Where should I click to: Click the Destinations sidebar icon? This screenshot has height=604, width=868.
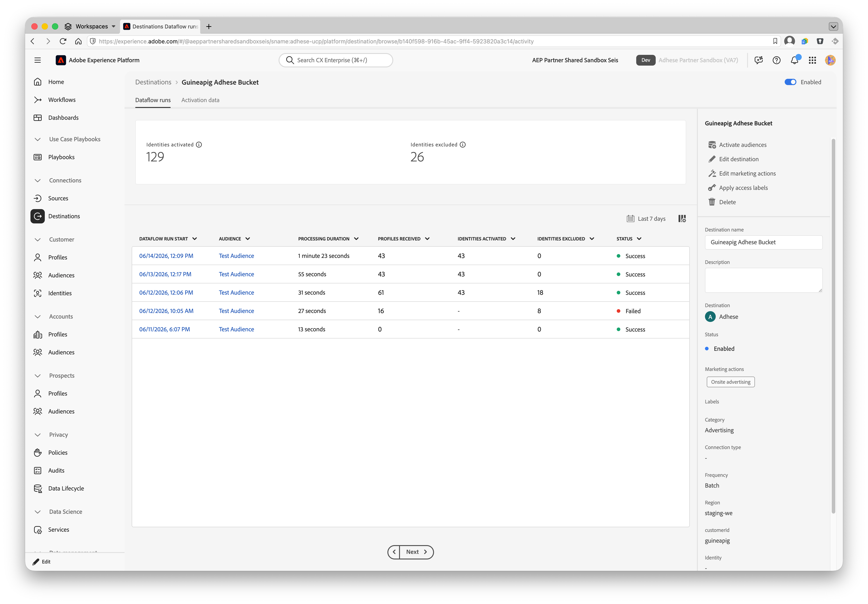(37, 216)
